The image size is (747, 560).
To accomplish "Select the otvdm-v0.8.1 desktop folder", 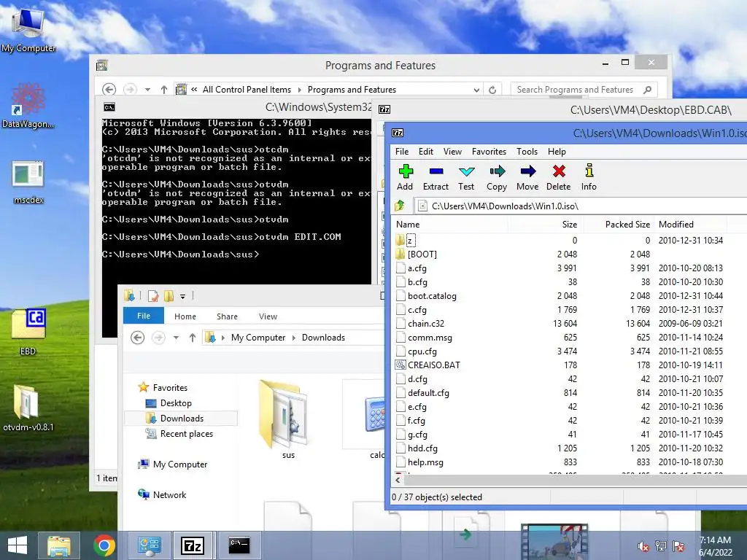I will coord(28,408).
